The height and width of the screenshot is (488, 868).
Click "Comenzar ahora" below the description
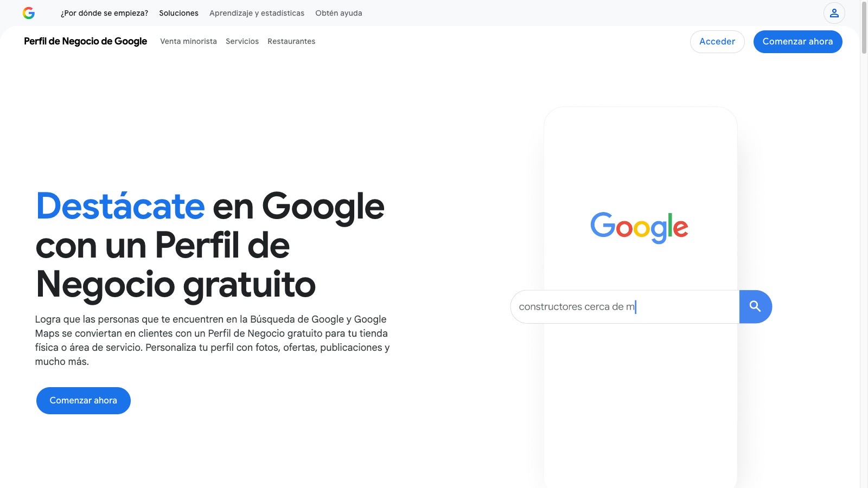(84, 401)
